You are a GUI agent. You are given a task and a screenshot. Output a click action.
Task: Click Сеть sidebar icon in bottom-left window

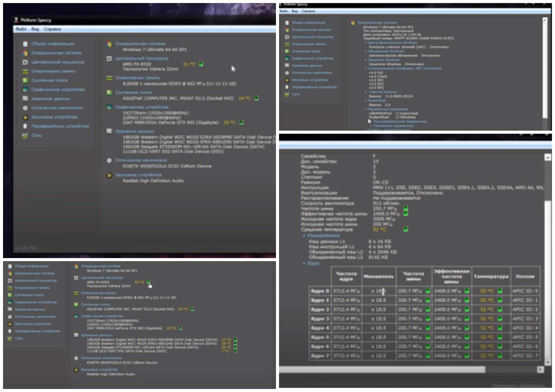(10, 338)
